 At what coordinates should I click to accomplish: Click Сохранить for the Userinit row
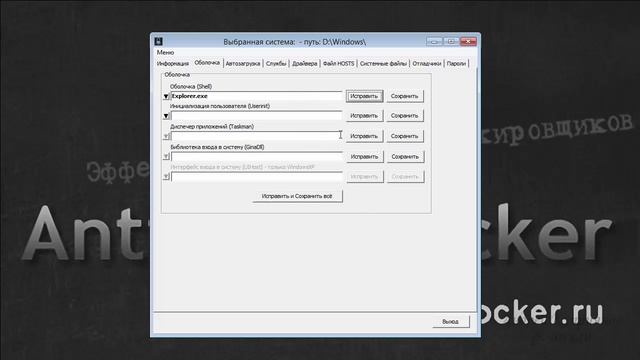coord(404,116)
